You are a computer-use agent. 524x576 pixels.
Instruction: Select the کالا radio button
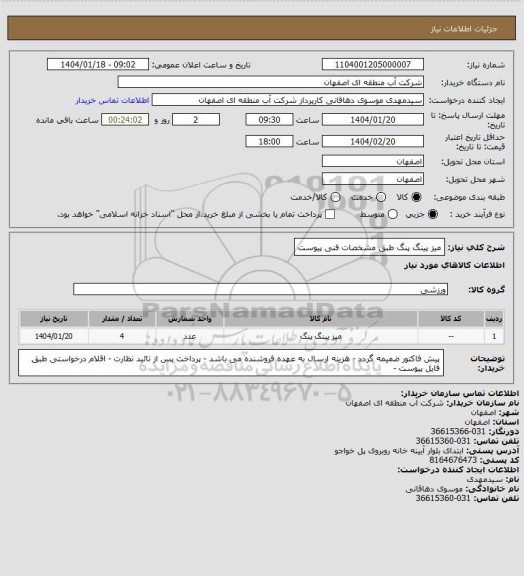pos(416,197)
